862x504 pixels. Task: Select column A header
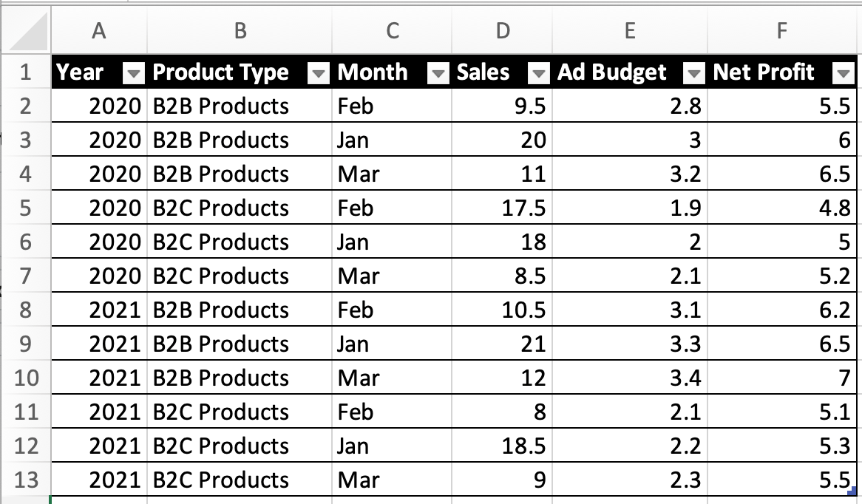(x=99, y=30)
